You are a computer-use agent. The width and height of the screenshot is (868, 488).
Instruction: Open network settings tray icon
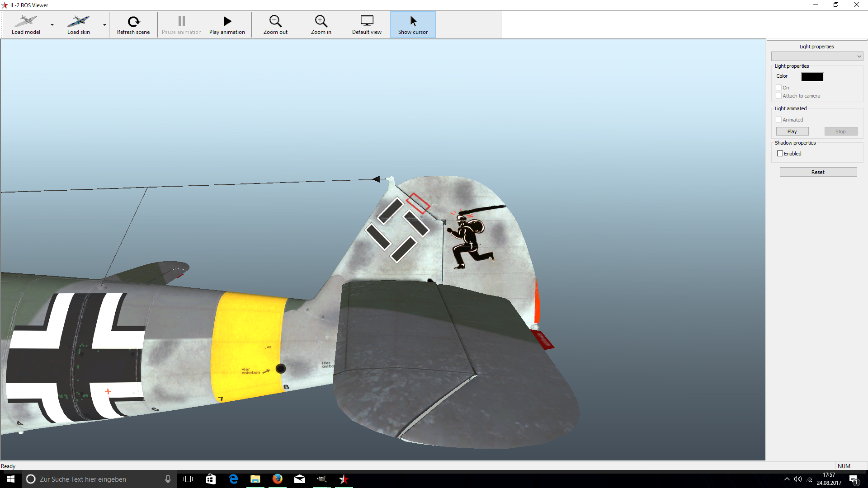[x=809, y=479]
